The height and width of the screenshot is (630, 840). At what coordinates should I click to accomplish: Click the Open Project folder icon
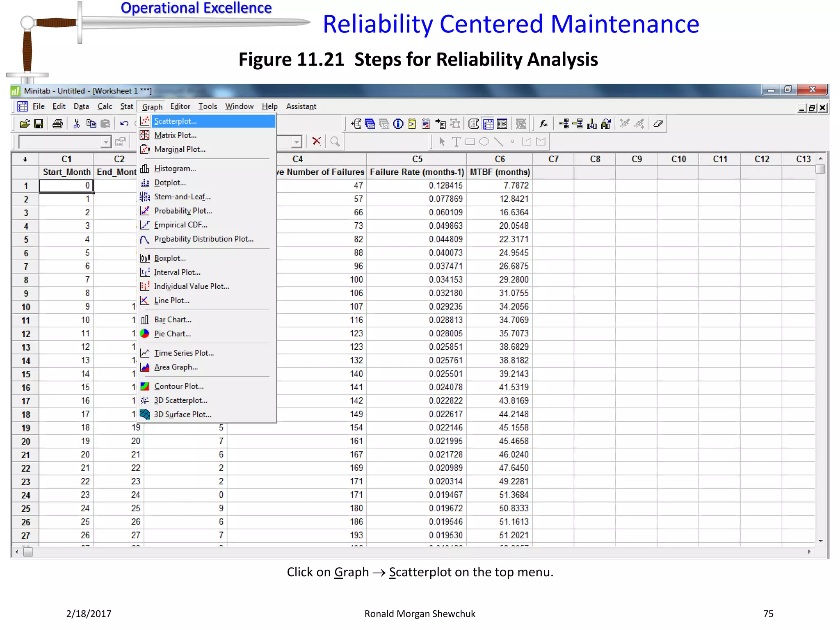tap(25, 123)
